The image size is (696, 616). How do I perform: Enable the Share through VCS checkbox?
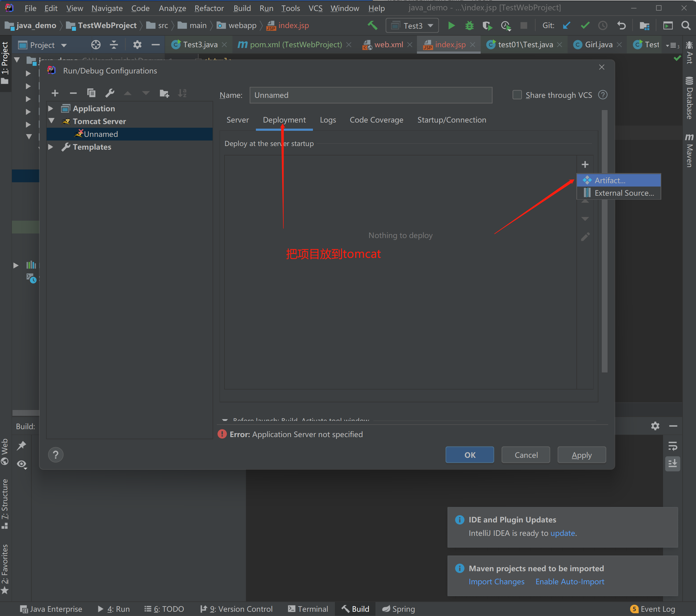pos(517,95)
